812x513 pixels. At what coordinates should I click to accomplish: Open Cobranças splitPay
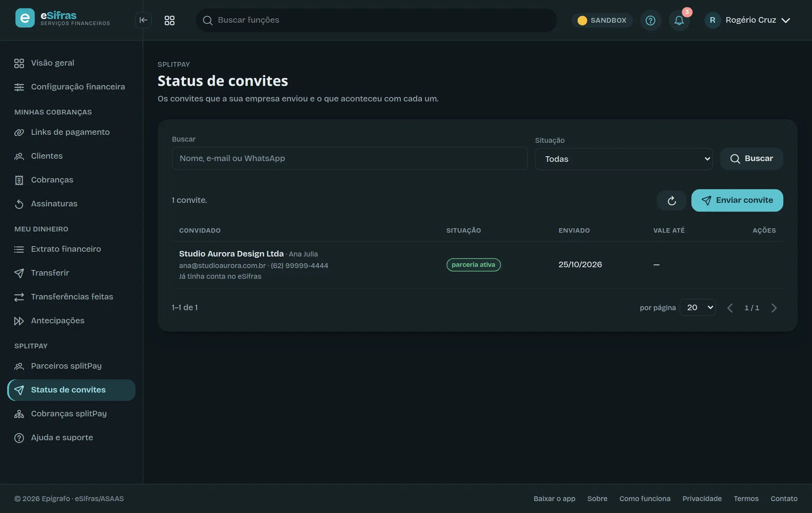pos(72,414)
